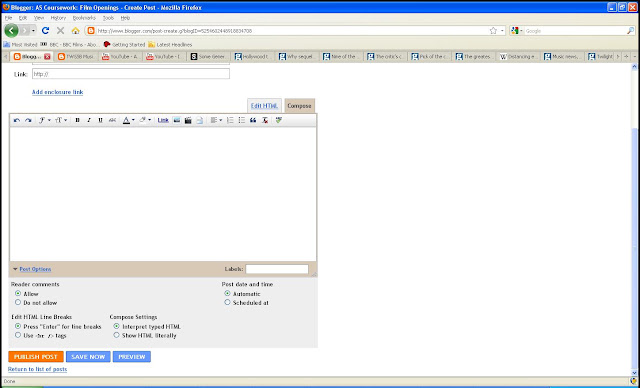The height and width of the screenshot is (388, 640).
Task: Open the text alignment dropdown
Action: click(216, 120)
